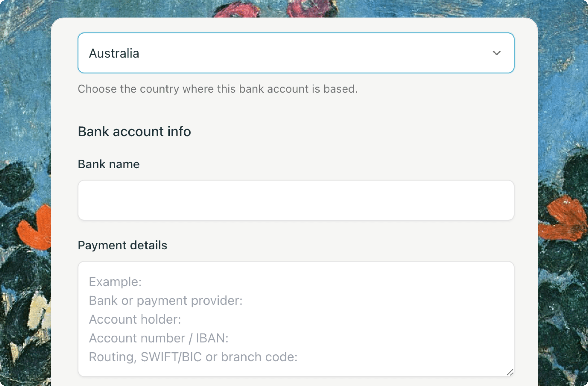Click the Bank name field label
This screenshot has width=588, height=386.
[109, 164]
